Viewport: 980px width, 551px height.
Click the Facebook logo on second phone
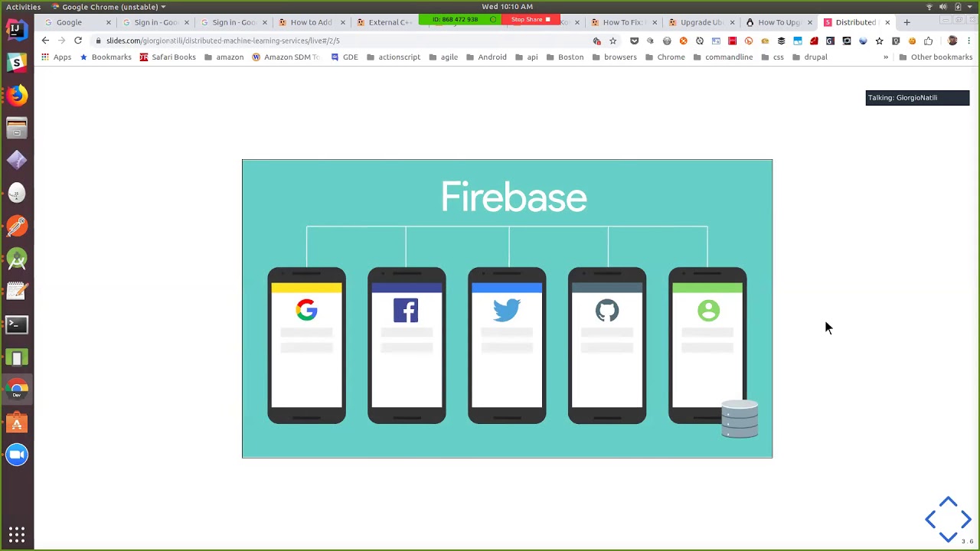click(406, 310)
